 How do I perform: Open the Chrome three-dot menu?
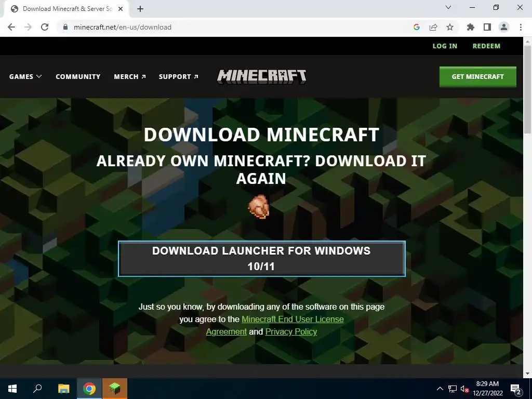click(x=521, y=27)
